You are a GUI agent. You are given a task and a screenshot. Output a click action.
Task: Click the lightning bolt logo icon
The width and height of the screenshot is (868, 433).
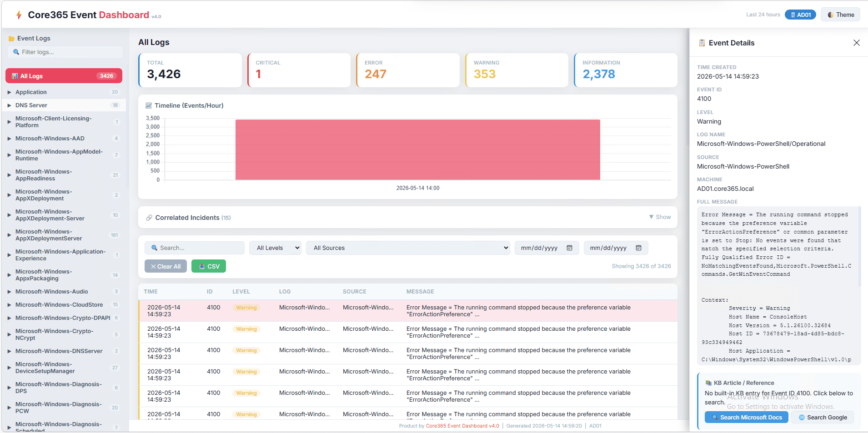[19, 15]
